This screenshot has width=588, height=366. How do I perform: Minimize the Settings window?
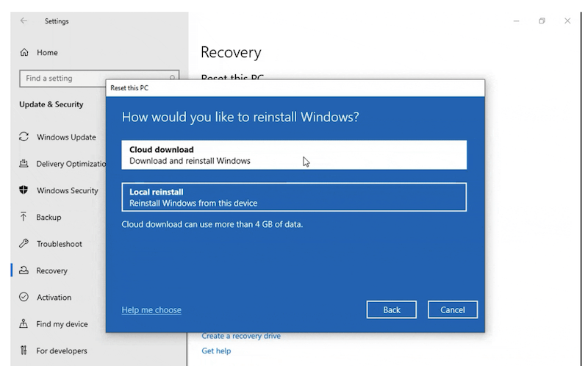[x=517, y=21]
